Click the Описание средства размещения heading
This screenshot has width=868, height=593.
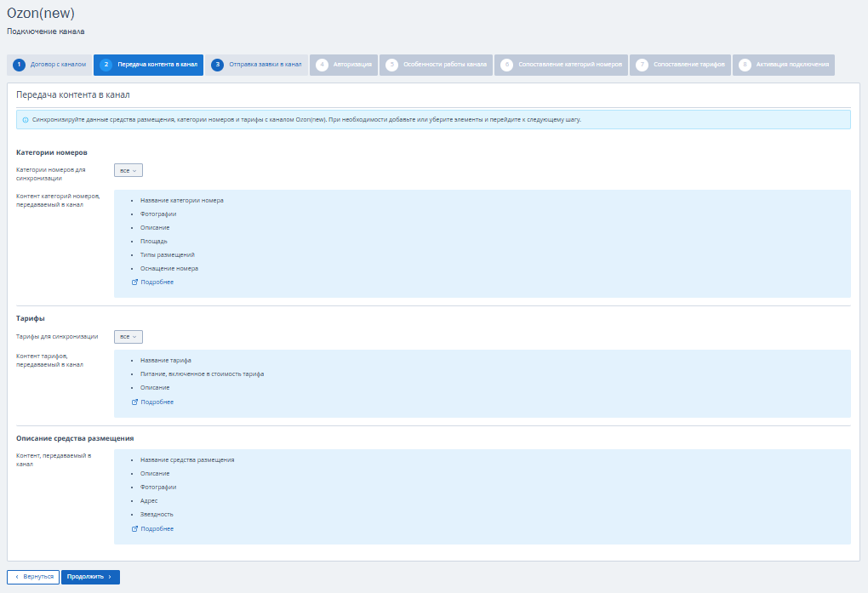(x=75, y=438)
